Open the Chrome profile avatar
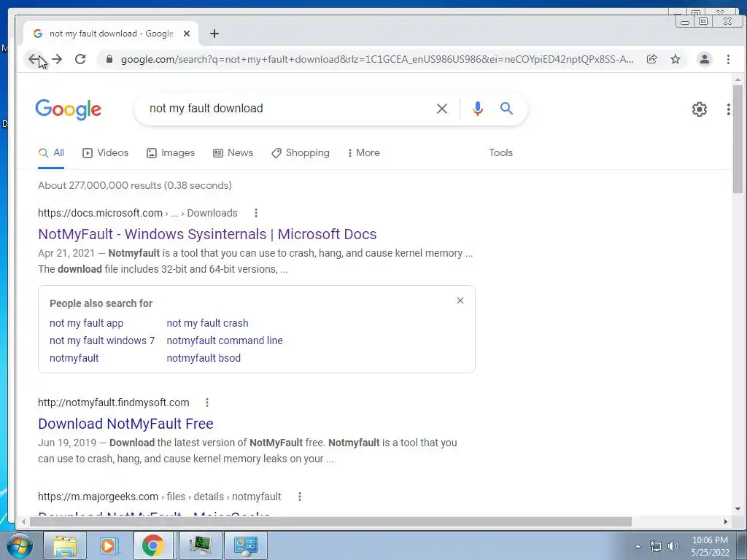 tap(704, 59)
